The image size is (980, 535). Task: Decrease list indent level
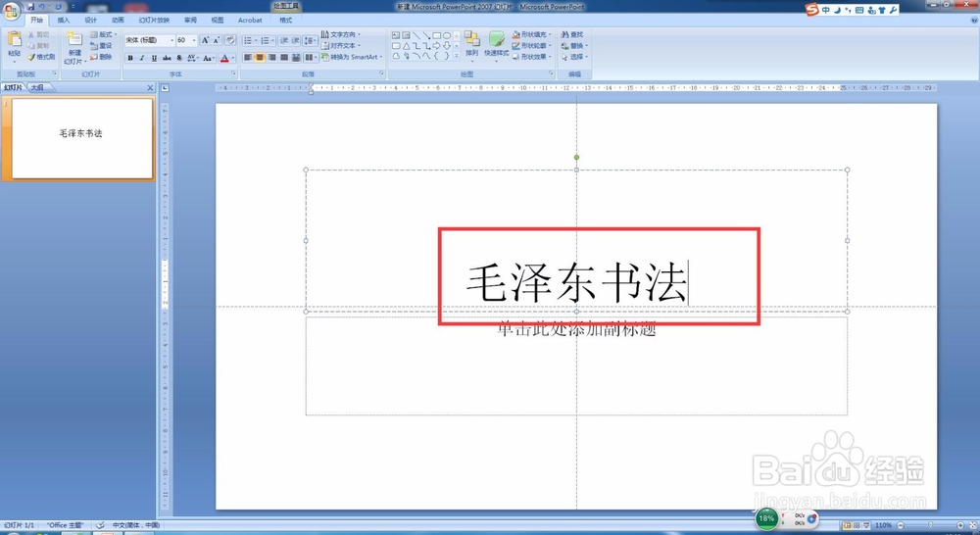[x=284, y=40]
